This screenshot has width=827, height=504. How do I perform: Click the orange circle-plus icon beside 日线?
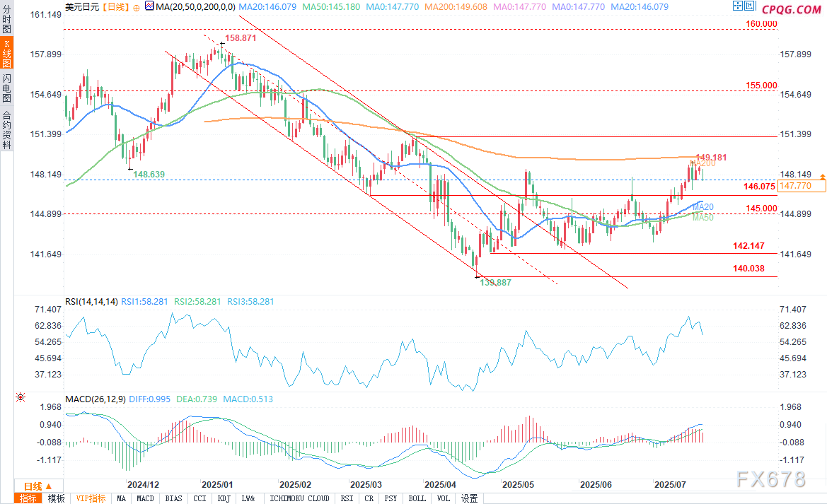point(137,6)
